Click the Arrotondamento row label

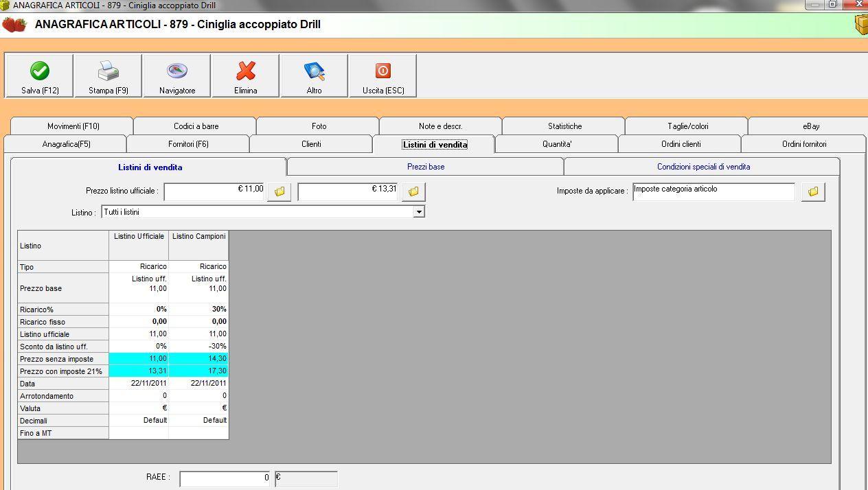(x=63, y=396)
